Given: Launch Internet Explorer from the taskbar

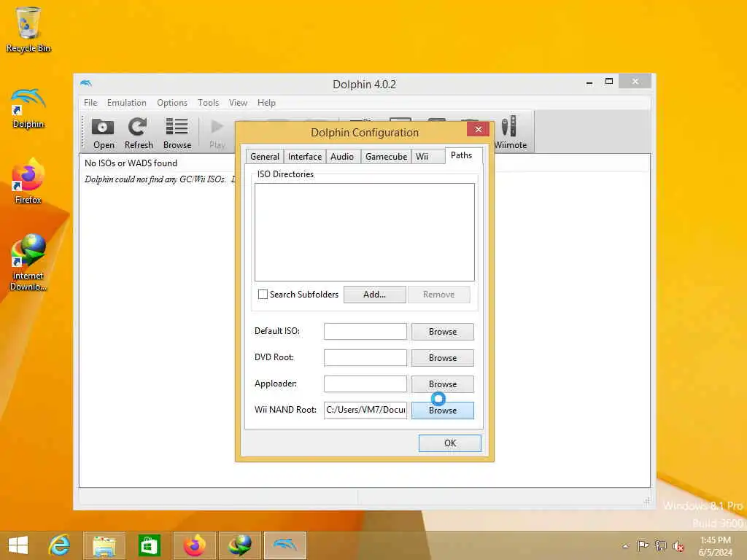Looking at the screenshot, I should (59, 545).
